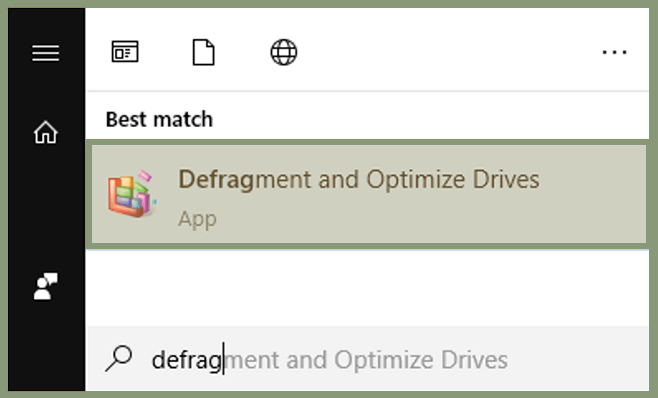The image size is (658, 398).
Task: Open the three-dot more options menu
Action: point(614,52)
